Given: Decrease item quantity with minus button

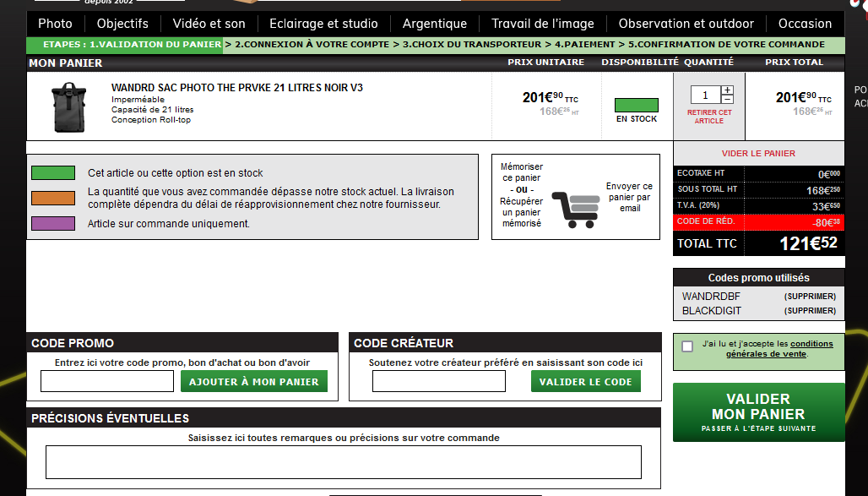Looking at the screenshot, I should [x=727, y=99].
